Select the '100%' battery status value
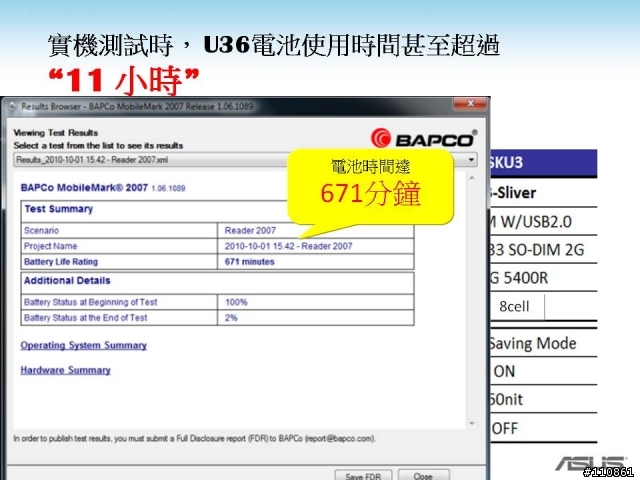 point(236,302)
